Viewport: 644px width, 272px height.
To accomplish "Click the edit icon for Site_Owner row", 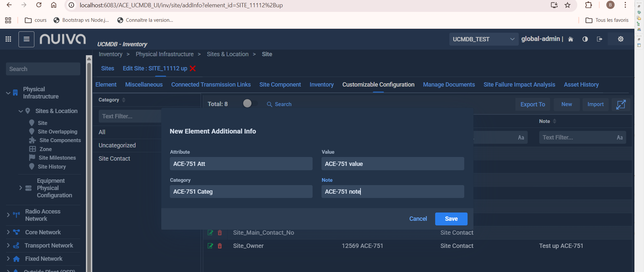I will pos(210,246).
